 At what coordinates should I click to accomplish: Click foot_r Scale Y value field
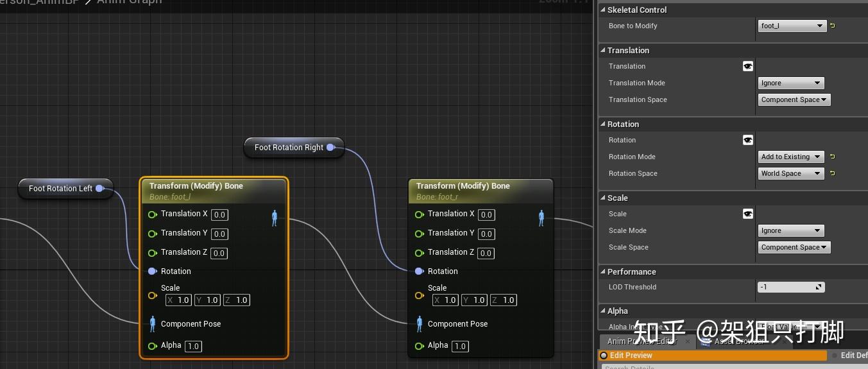click(x=475, y=300)
